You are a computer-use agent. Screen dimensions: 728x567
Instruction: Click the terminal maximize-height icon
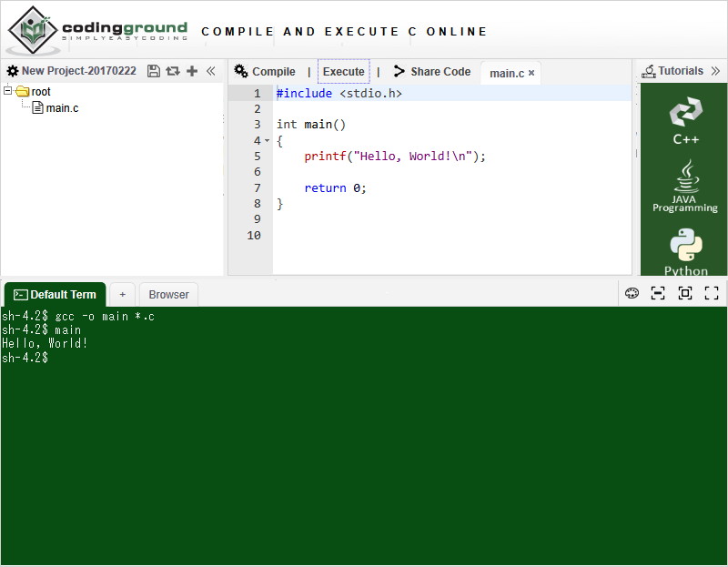point(685,293)
